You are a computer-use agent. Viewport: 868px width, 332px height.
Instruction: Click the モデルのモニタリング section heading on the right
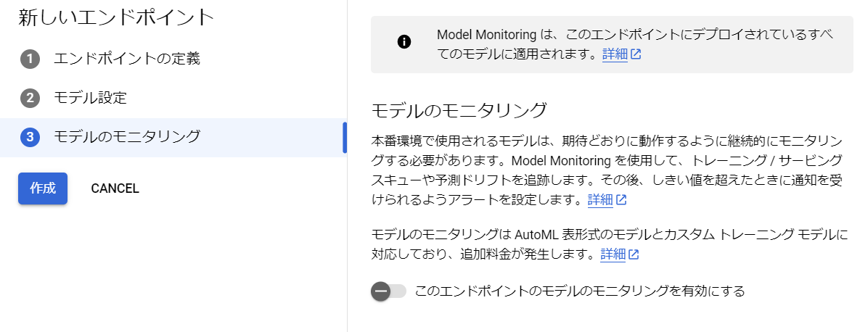click(x=459, y=109)
